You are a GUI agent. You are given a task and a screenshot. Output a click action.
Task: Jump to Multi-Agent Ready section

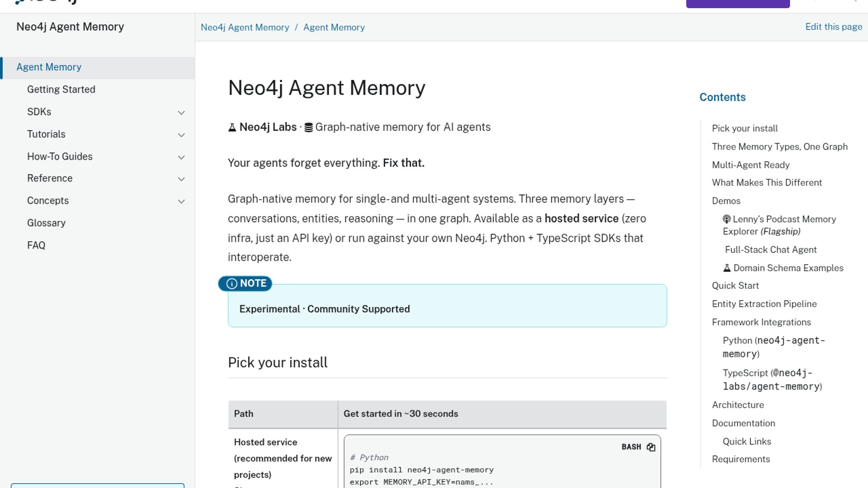750,165
